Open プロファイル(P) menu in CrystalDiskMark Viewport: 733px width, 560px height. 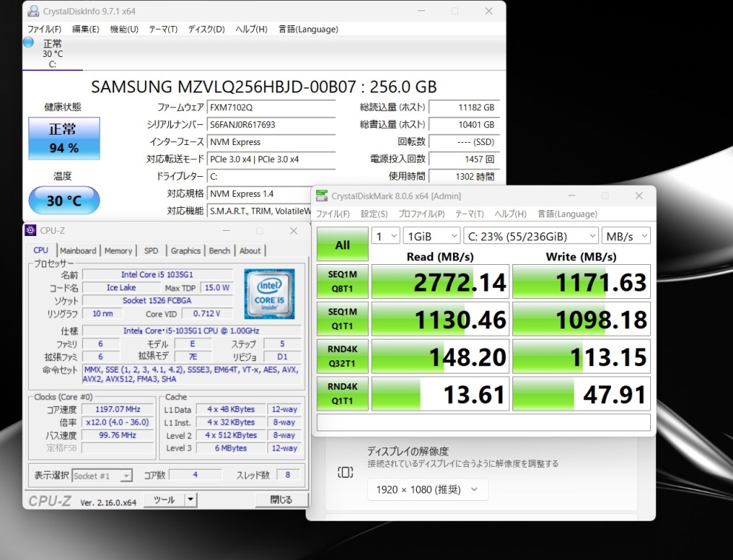pos(421,214)
